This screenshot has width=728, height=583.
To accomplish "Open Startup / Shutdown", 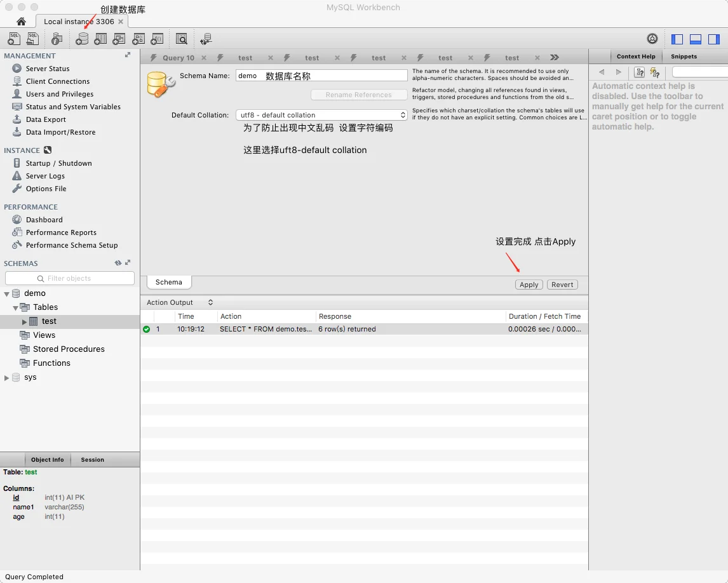I will (58, 163).
